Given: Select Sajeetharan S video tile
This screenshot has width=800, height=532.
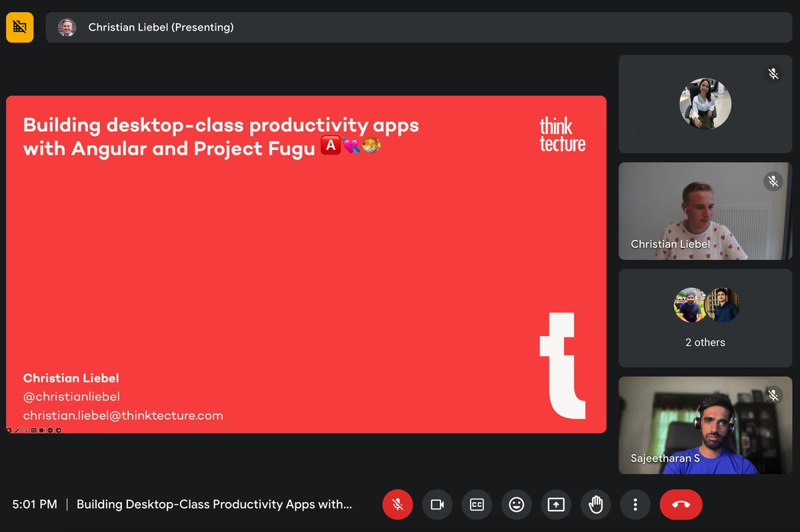Looking at the screenshot, I should tap(705, 425).
